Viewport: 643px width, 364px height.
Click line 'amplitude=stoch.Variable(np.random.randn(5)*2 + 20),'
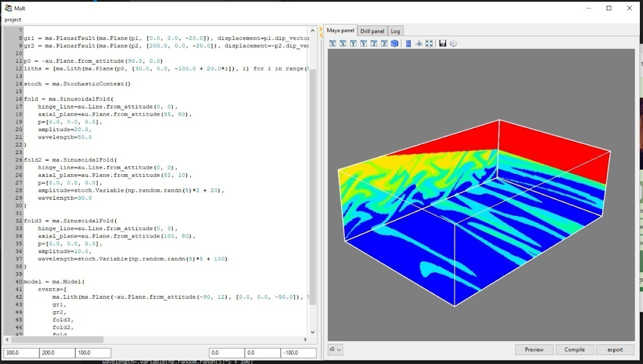[x=131, y=190]
